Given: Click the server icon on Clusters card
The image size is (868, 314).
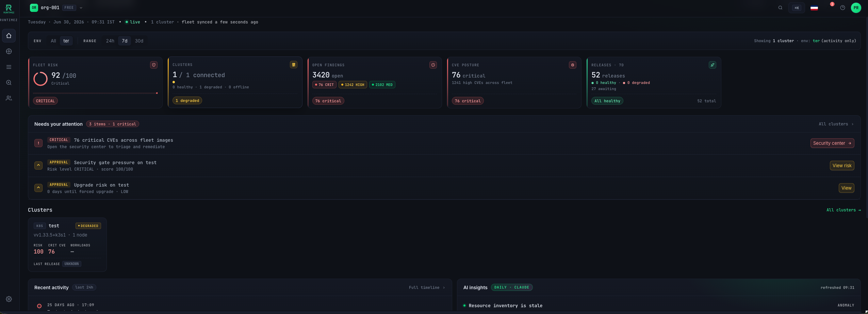Looking at the screenshot, I should pyautogui.click(x=294, y=65).
